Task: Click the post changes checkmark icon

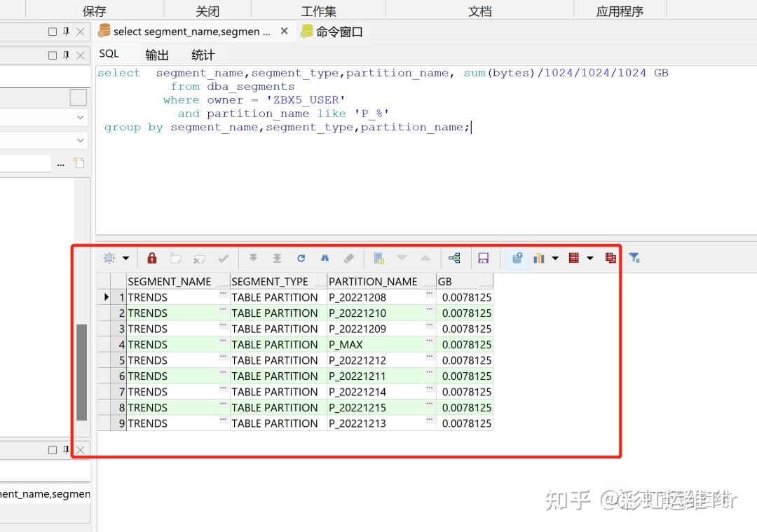Action: coord(223,259)
